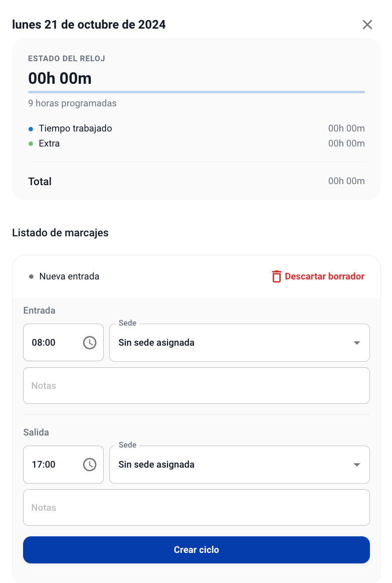This screenshot has height=583, width=392.
Task: Expand the Entrada Sede dropdown arrow
Action: pos(357,343)
